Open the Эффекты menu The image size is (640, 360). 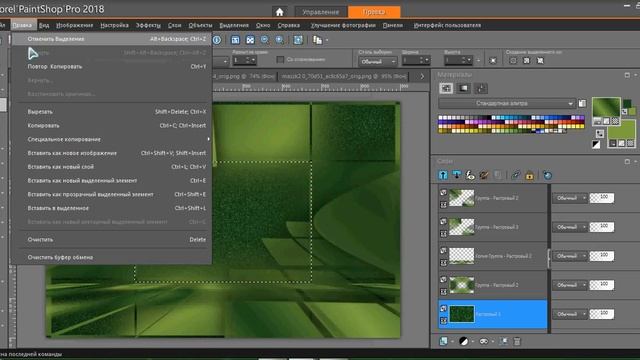pyautogui.click(x=148, y=25)
